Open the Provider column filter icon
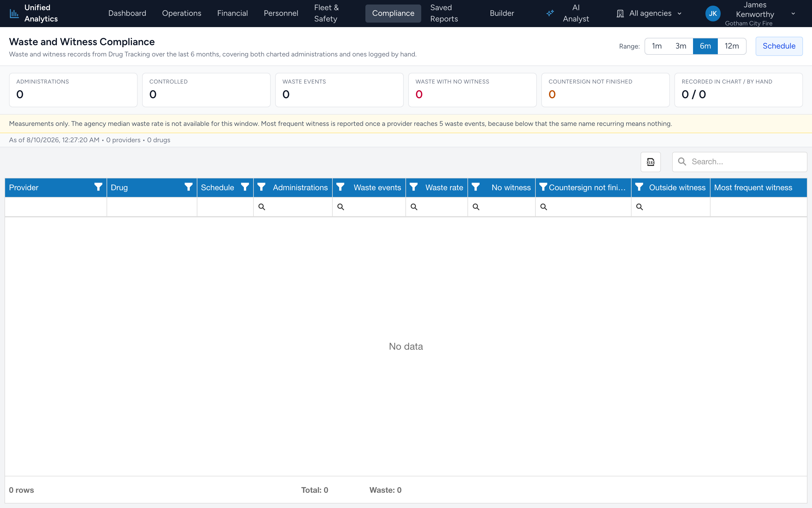 click(98, 187)
